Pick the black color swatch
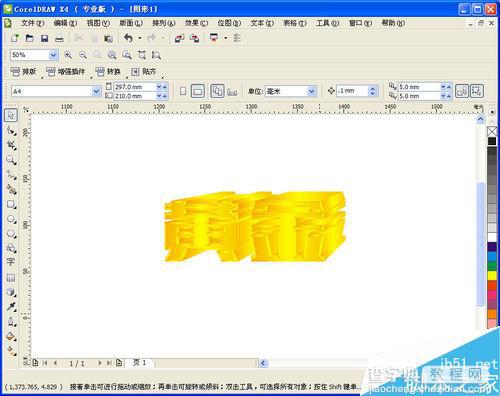500x396 pixels. [492, 141]
